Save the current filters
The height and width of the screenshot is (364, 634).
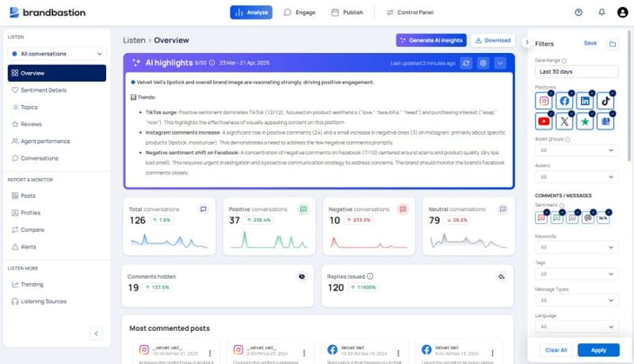coord(590,43)
